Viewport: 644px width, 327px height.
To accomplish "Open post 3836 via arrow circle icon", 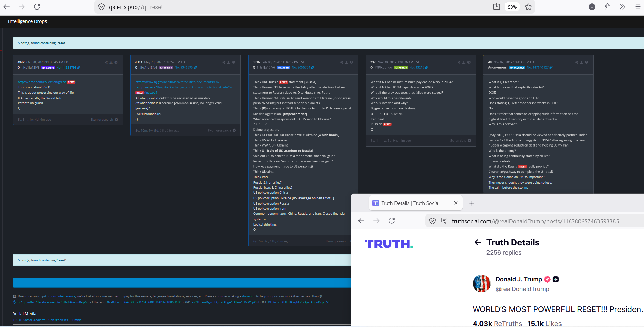I will tap(351, 62).
